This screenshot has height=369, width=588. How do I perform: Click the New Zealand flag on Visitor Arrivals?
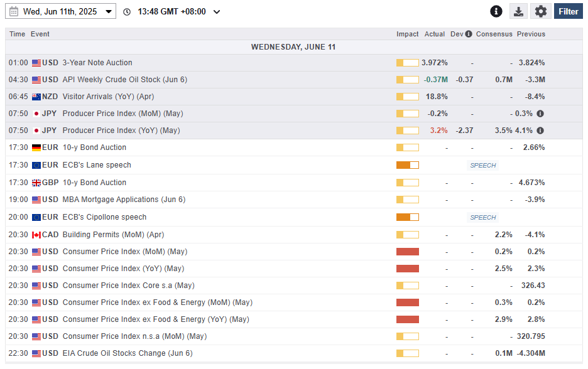point(36,97)
